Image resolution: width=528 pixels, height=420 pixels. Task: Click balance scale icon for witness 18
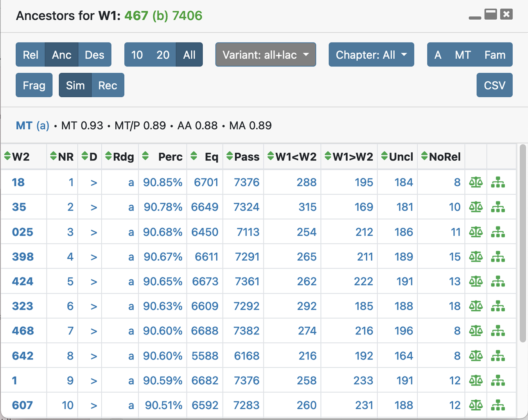476,182
